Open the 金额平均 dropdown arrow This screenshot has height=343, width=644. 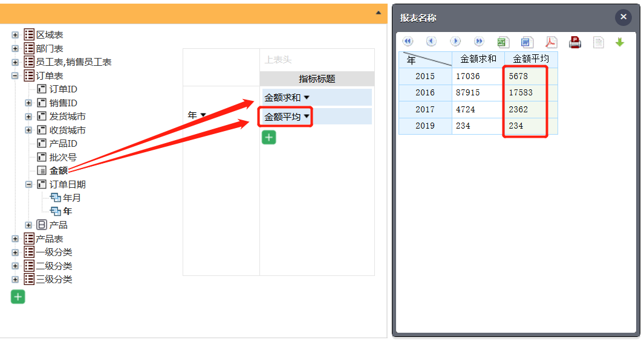click(x=307, y=117)
